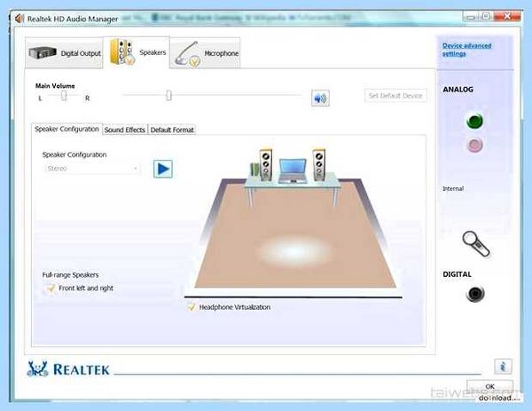Toggle the Headphone Virtualization checkbox
The width and height of the screenshot is (532, 411).
coord(192,307)
